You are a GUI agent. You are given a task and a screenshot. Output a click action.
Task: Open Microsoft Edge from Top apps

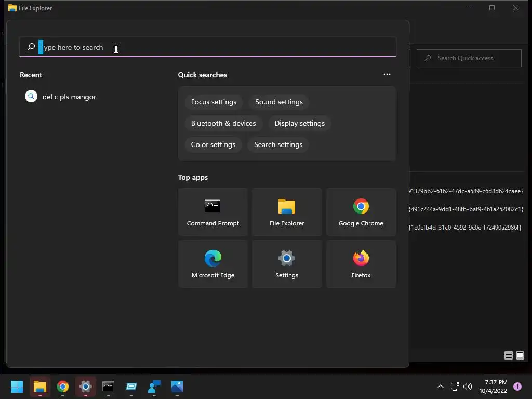coord(212,264)
